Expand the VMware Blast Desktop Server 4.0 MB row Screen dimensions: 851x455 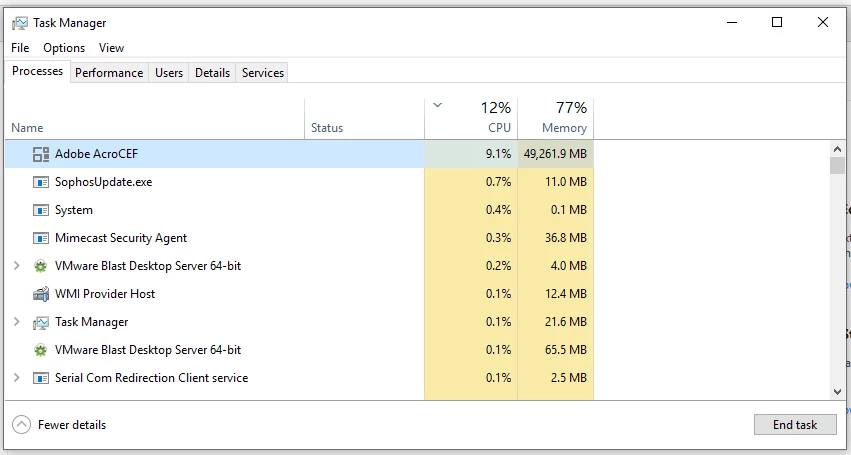[x=16, y=266]
